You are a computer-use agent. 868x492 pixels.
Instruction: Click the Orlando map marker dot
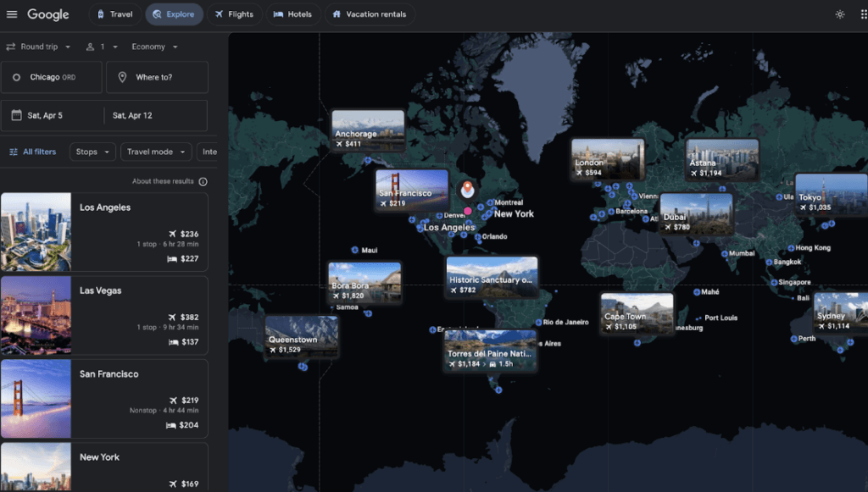[478, 236]
